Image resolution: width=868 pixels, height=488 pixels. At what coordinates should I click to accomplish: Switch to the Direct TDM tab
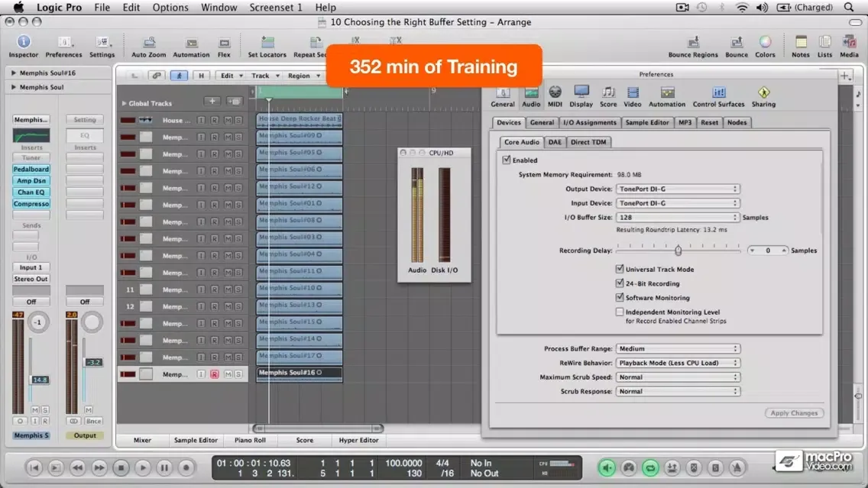click(x=588, y=142)
